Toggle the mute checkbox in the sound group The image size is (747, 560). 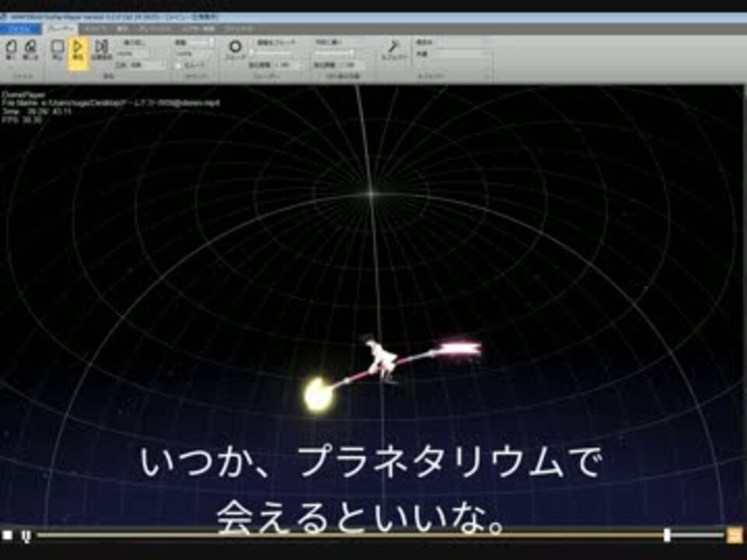click(179, 65)
